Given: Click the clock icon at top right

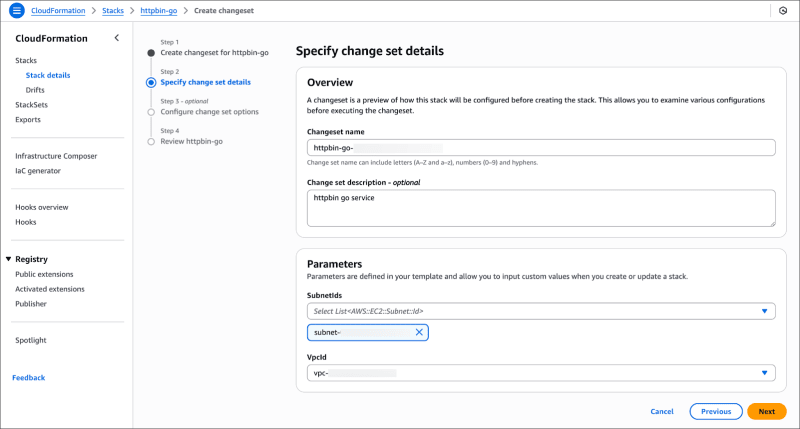Looking at the screenshot, I should (x=783, y=10).
